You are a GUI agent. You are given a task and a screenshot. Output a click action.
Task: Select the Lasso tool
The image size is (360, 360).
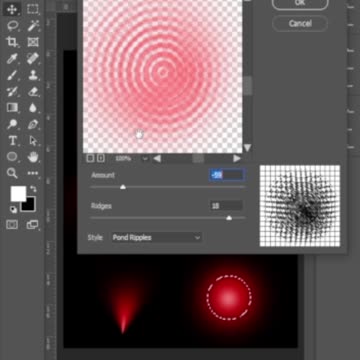coord(12,26)
